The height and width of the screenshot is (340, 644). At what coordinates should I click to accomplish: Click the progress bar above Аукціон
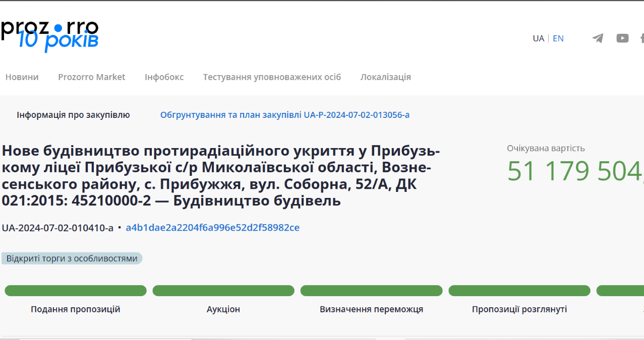tap(223, 291)
